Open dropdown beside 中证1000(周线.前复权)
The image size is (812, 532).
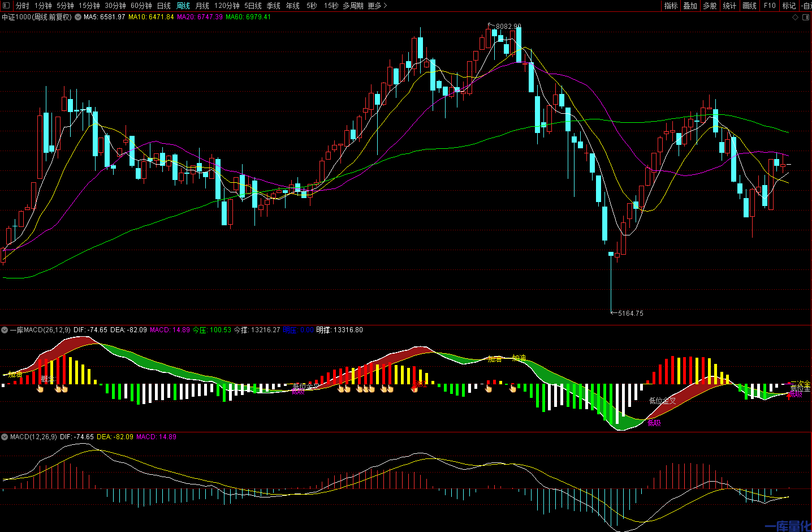78,17
